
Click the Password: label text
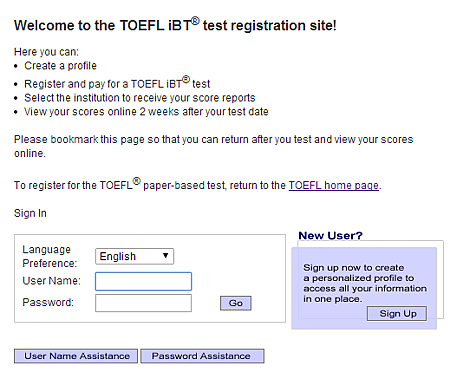[x=48, y=302]
